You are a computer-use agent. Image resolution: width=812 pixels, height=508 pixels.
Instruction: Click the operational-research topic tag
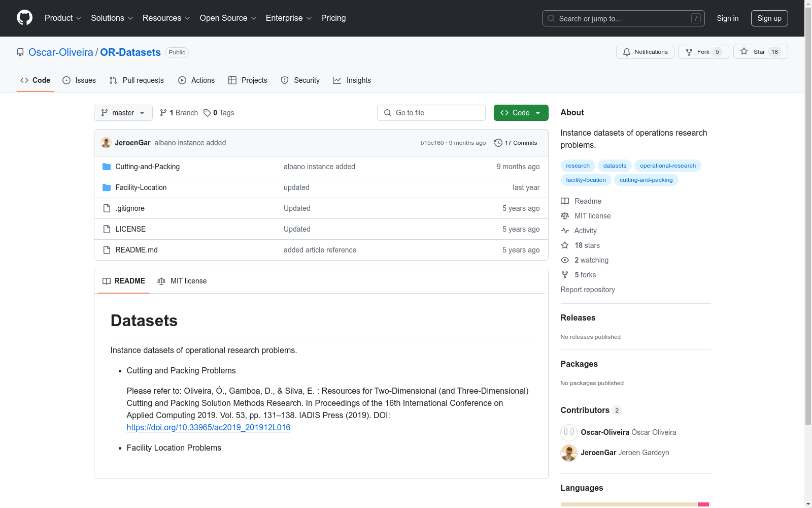point(668,166)
